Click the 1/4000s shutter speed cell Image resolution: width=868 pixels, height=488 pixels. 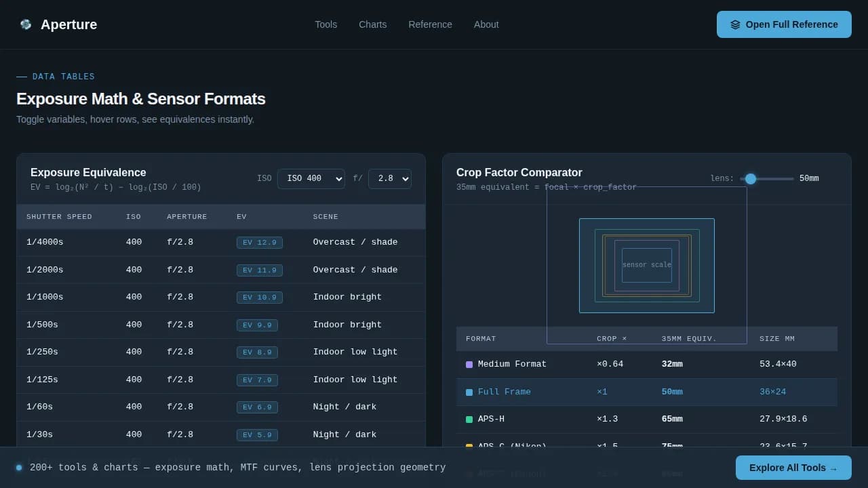click(45, 242)
